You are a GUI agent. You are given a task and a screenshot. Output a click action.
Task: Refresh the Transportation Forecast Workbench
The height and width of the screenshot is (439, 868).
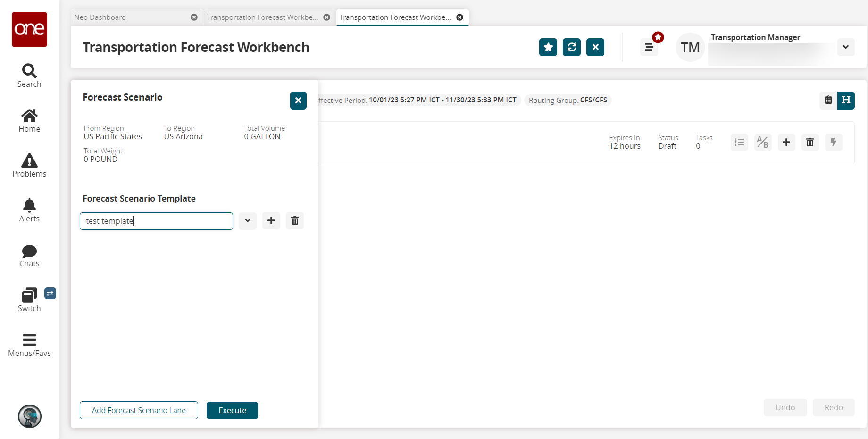[572, 47]
